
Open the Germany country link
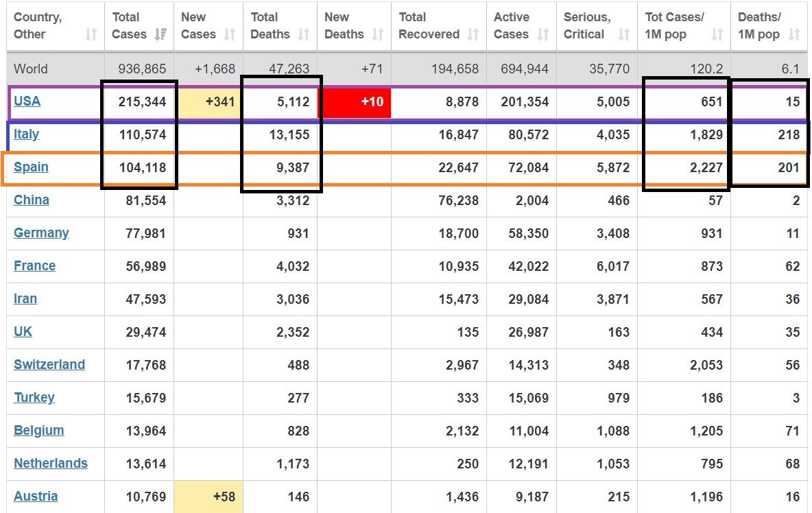click(41, 233)
